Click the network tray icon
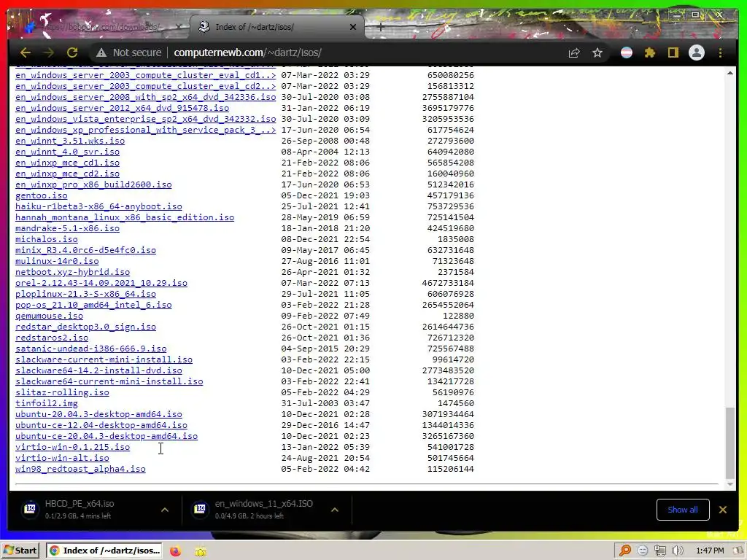This screenshot has height=560, width=747. [659, 551]
